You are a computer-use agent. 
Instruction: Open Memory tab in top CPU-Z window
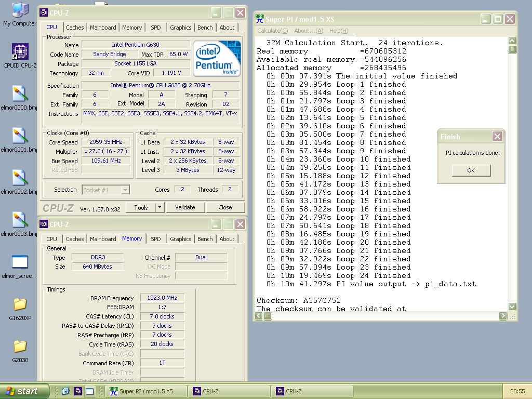[x=132, y=28]
